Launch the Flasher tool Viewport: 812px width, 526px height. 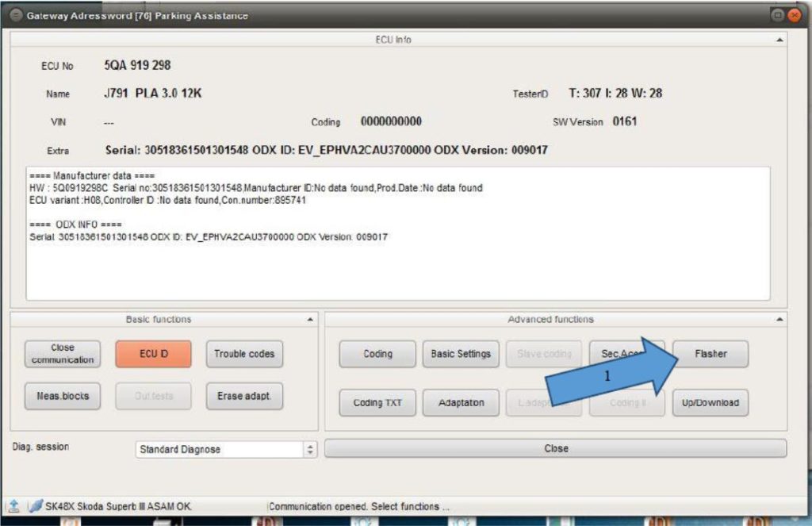pos(710,354)
